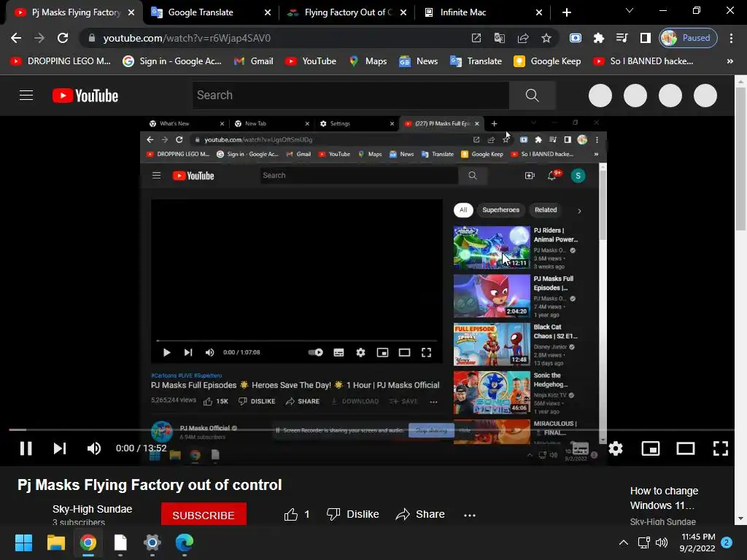Click the YouTube search magnifier button
This screenshot has height=560, width=747.
click(532, 96)
